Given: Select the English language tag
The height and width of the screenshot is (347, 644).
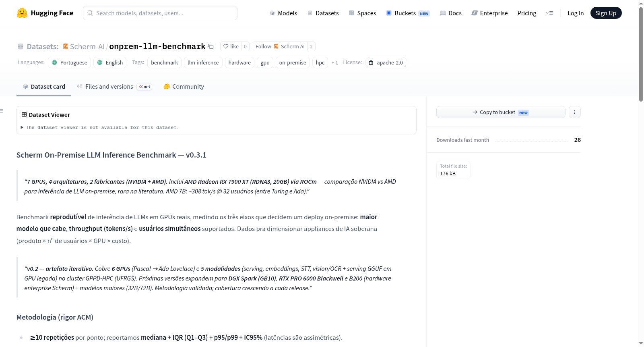Looking at the screenshot, I should coord(110,62).
